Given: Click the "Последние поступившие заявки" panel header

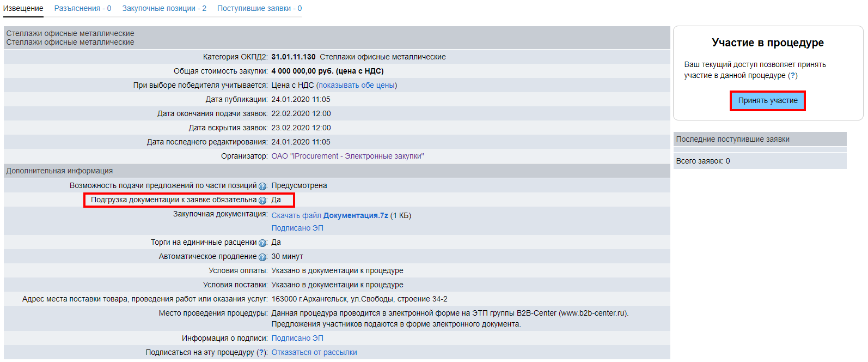Looking at the screenshot, I should pos(732,140).
